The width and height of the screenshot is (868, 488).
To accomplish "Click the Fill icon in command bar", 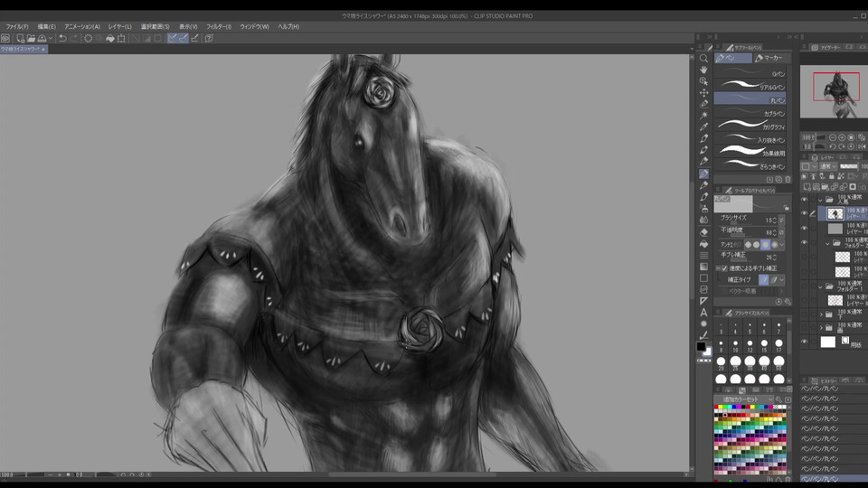I will 110,38.
